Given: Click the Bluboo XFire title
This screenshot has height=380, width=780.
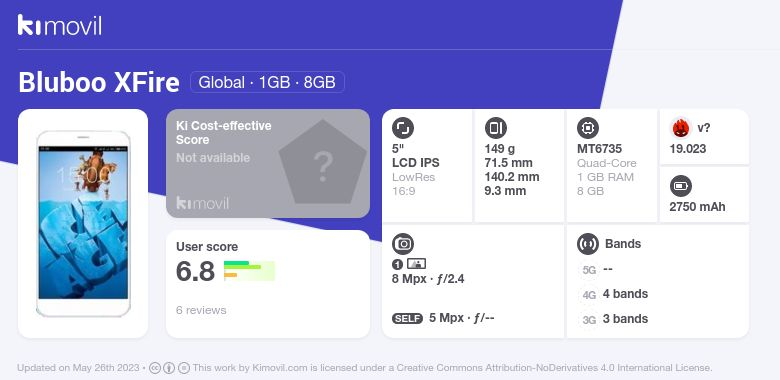Looking at the screenshot, I should click(98, 83).
